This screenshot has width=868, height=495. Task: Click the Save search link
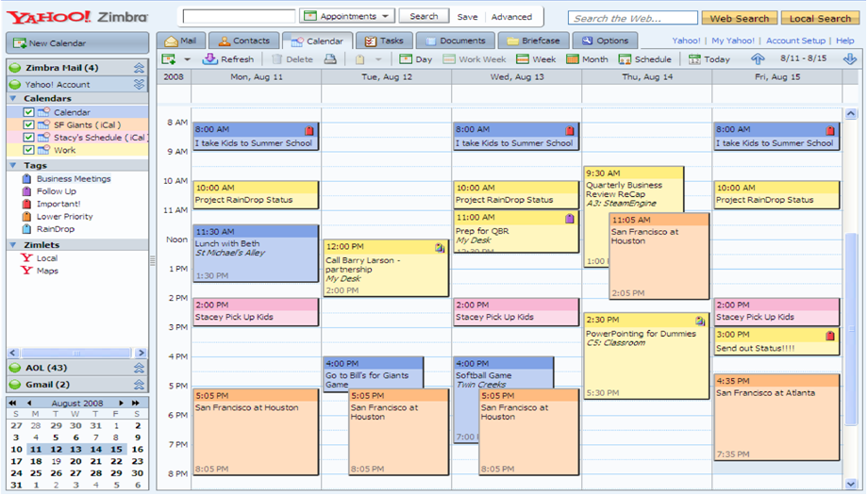467,17
